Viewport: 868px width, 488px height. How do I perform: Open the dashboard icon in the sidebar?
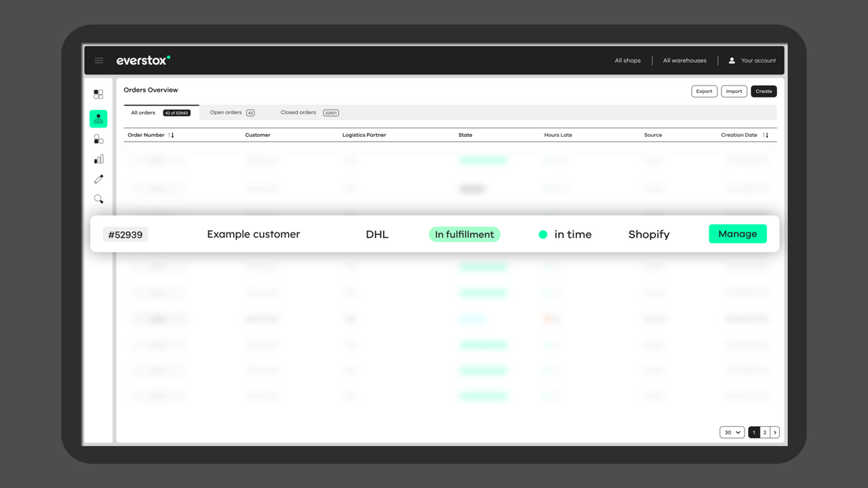[x=98, y=94]
